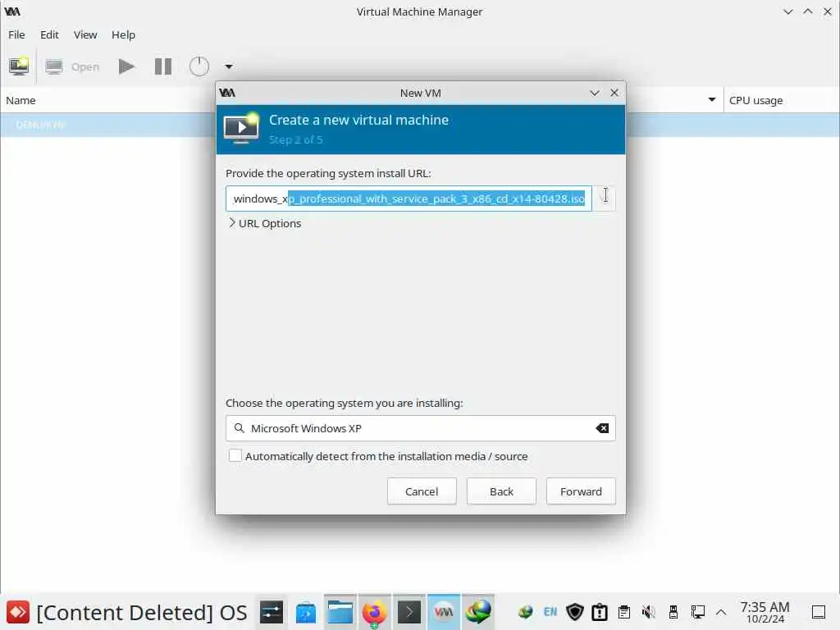Switch to Virtual Machine Manager taskbar entry
The image size is (840, 630).
pos(444,612)
